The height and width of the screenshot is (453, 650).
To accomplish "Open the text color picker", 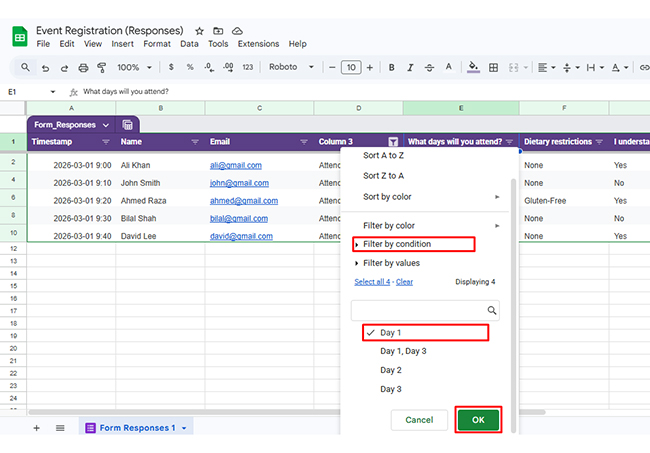I will pos(449,67).
